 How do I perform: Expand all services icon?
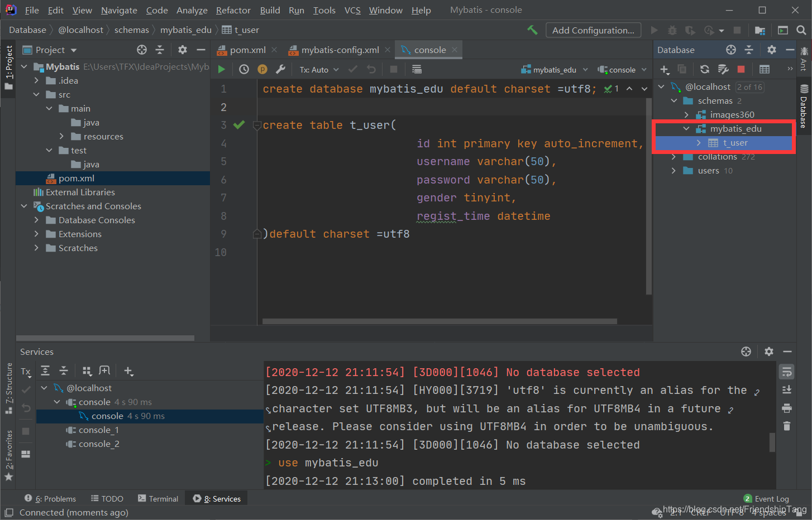coord(45,370)
